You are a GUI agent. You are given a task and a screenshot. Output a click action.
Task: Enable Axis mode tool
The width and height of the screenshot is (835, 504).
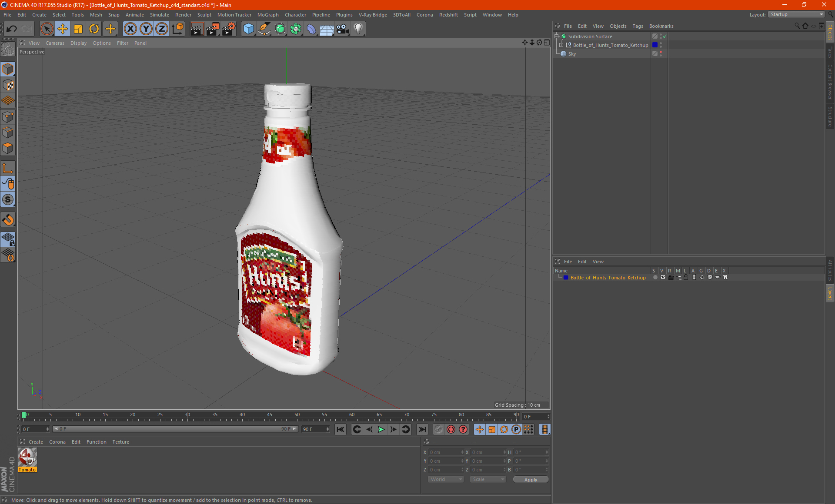click(8, 168)
